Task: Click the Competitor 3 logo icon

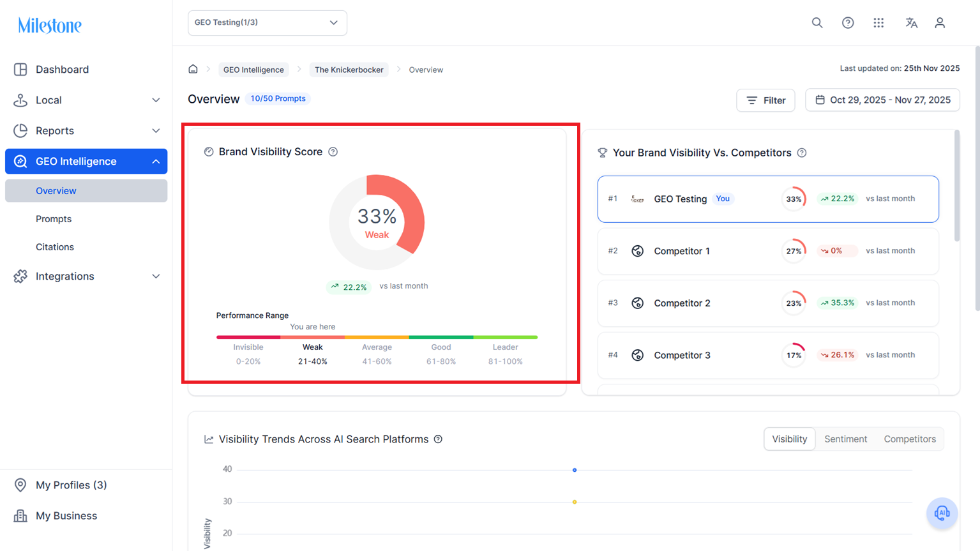Action: tap(637, 355)
